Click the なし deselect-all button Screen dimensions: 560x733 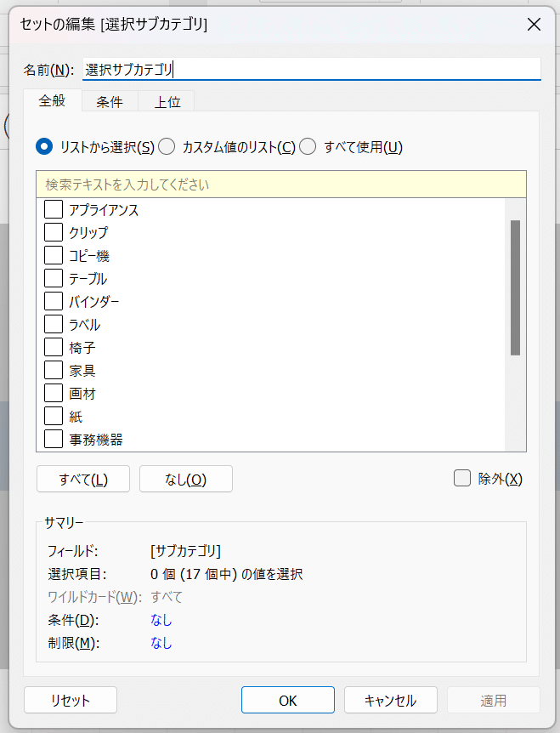tap(185, 479)
